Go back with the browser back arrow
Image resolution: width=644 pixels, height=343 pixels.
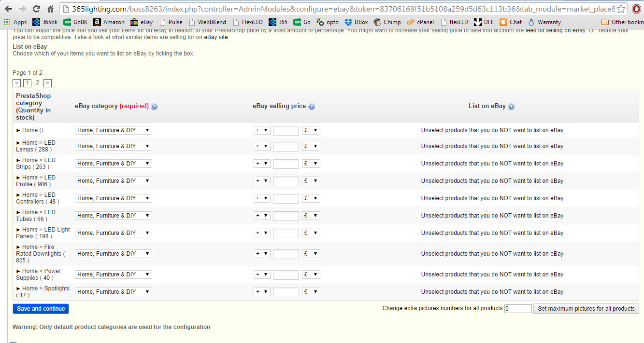[x=8, y=9]
